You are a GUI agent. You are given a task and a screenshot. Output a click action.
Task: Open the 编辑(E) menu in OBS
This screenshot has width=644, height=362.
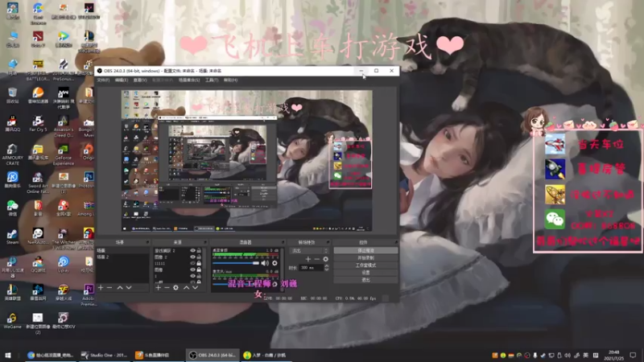(122, 80)
